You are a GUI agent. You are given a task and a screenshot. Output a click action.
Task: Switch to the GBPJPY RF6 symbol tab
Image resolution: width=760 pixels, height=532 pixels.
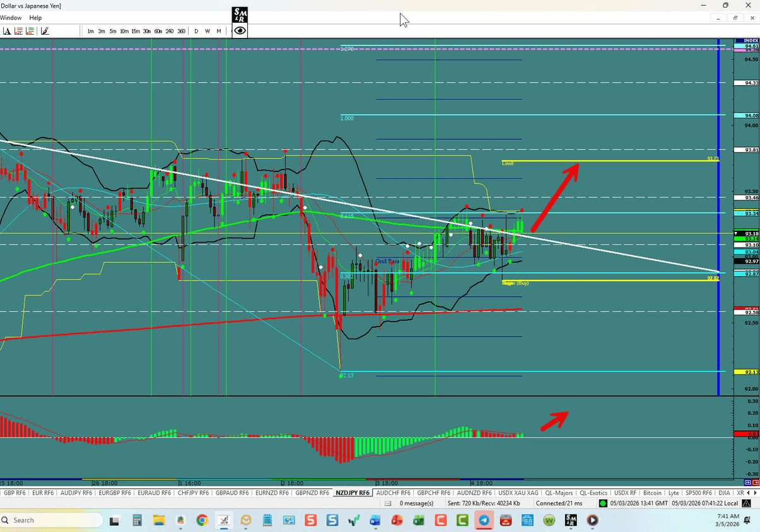[x=232, y=492]
